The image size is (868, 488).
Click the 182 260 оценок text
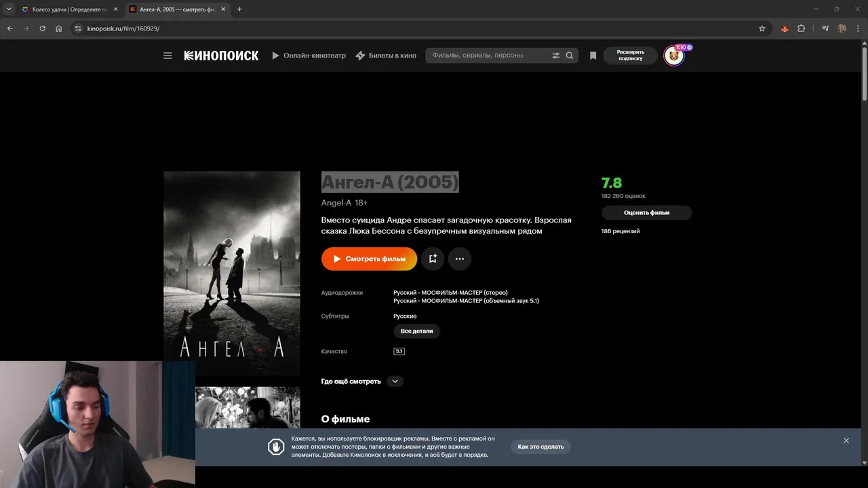click(623, 196)
